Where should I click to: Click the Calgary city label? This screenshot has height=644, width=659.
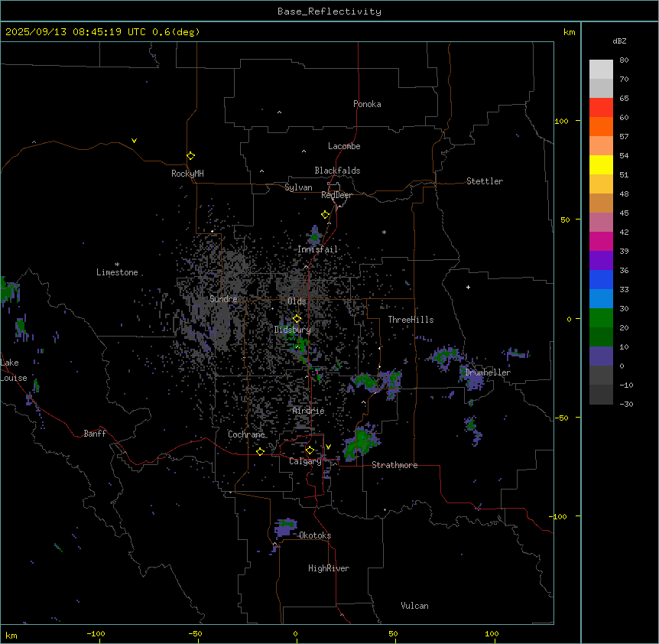[x=305, y=461]
